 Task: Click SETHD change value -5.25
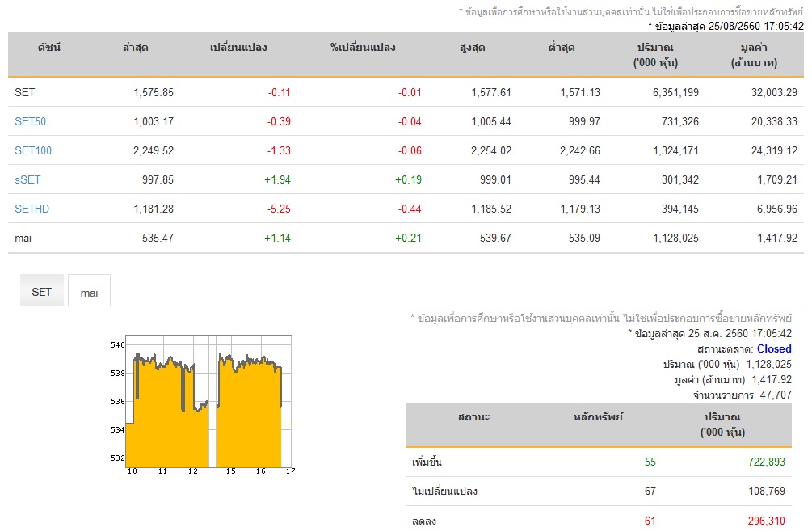[279, 209]
